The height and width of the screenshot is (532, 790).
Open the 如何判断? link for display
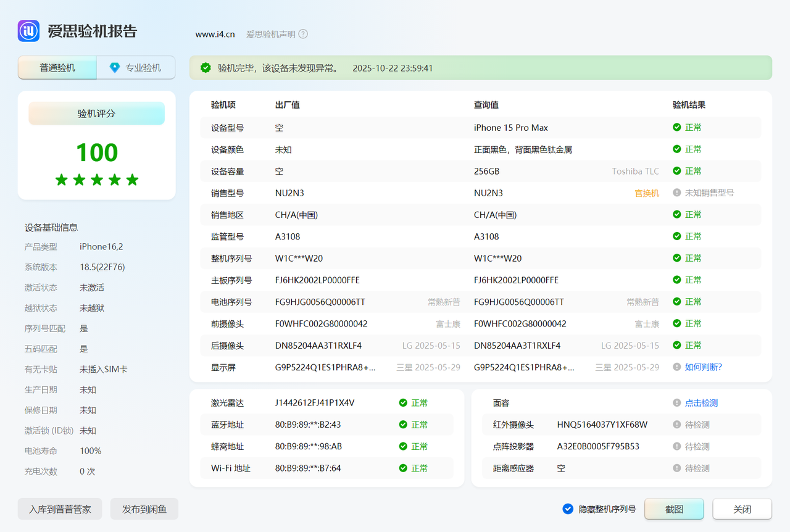coord(703,367)
